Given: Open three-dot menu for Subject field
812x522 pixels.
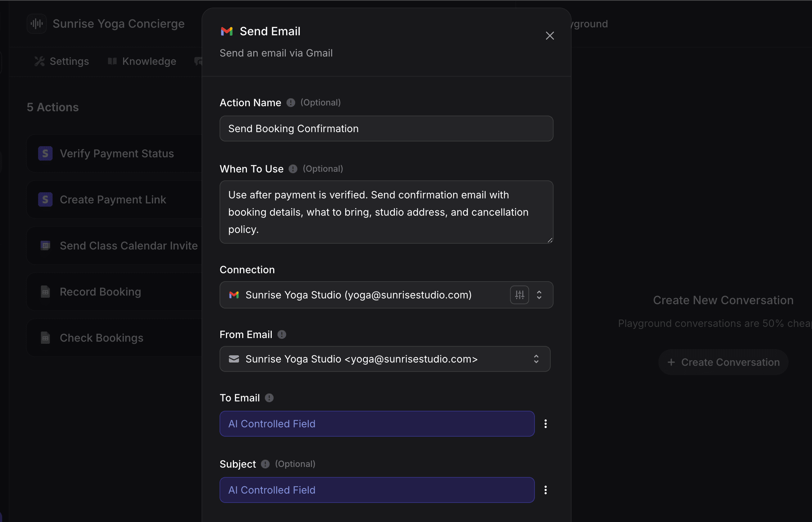Looking at the screenshot, I should pos(546,490).
